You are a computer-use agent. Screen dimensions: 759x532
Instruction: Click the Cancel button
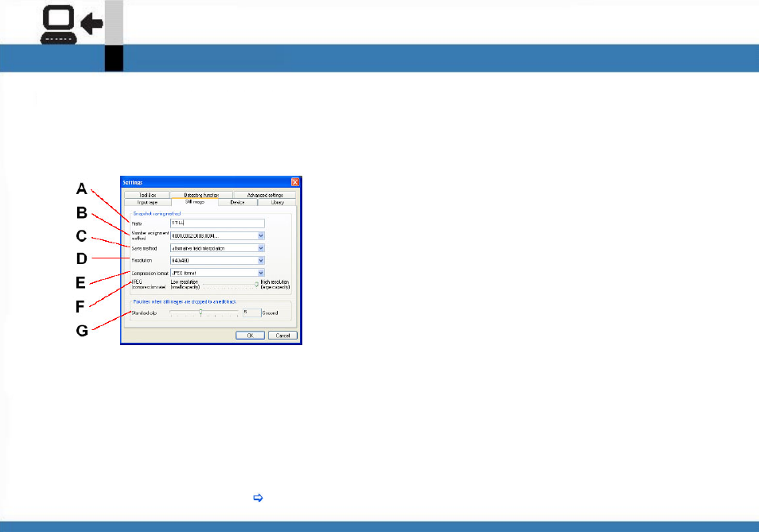(x=282, y=335)
